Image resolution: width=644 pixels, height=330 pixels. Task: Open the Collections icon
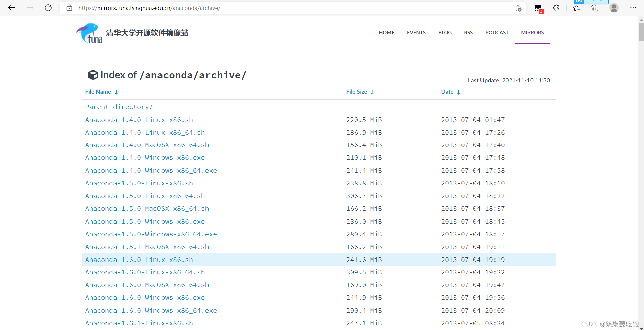595,8
